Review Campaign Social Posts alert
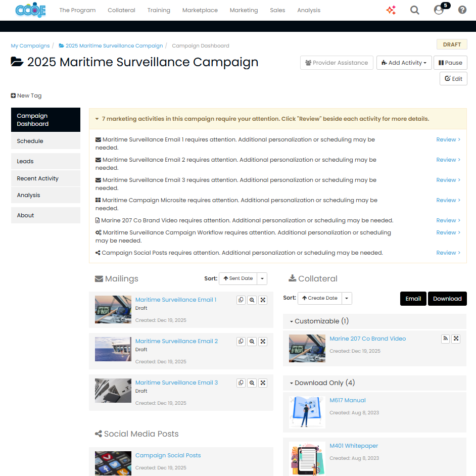 pos(448,253)
